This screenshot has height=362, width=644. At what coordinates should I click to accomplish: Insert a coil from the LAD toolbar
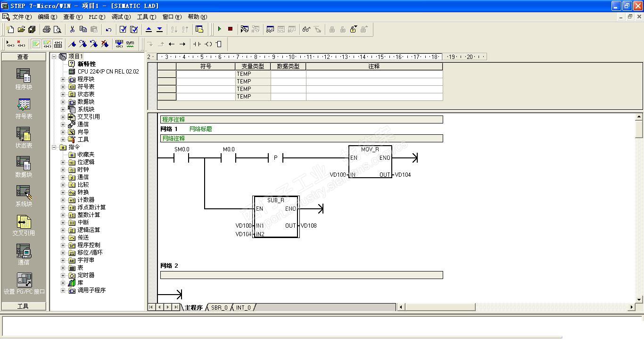[x=208, y=44]
